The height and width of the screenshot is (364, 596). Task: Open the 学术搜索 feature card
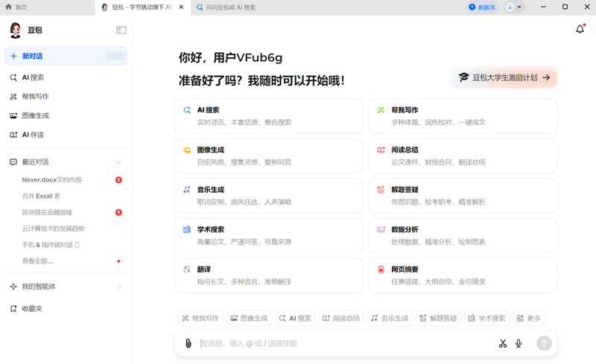pos(269,235)
